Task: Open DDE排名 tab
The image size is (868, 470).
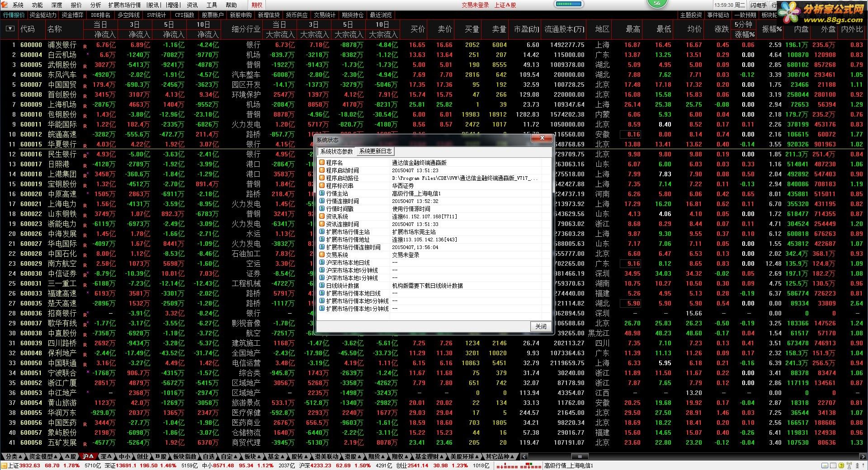Action: pyautogui.click(x=101, y=15)
